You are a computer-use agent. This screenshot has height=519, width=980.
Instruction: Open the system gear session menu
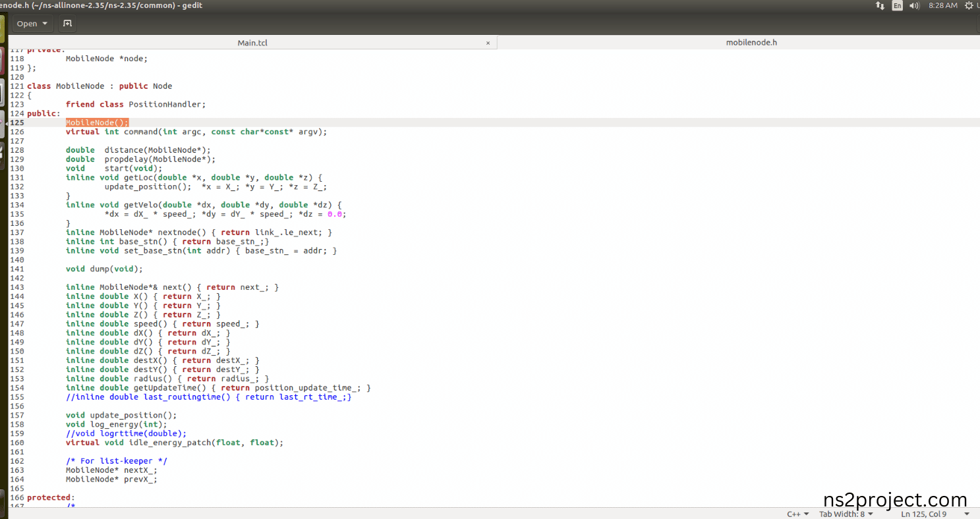(x=969, y=5)
